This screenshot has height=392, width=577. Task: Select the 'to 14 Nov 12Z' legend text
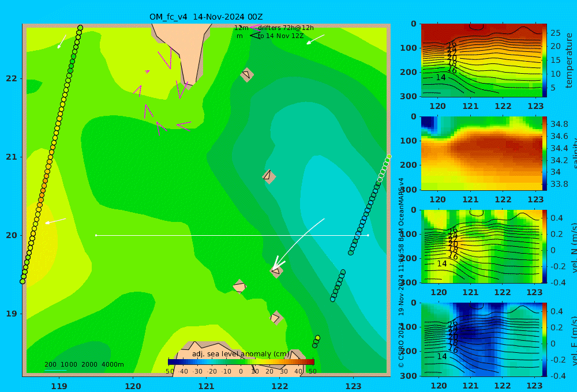tap(281, 36)
